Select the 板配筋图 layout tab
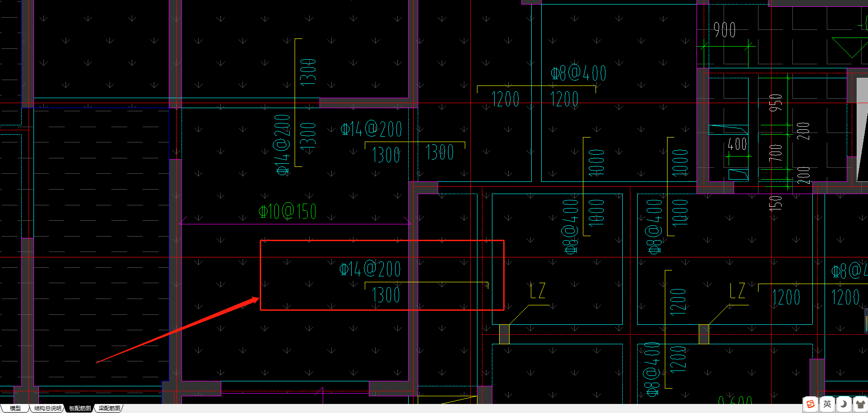Image resolution: width=868 pixels, height=413 pixels. pyautogui.click(x=80, y=408)
